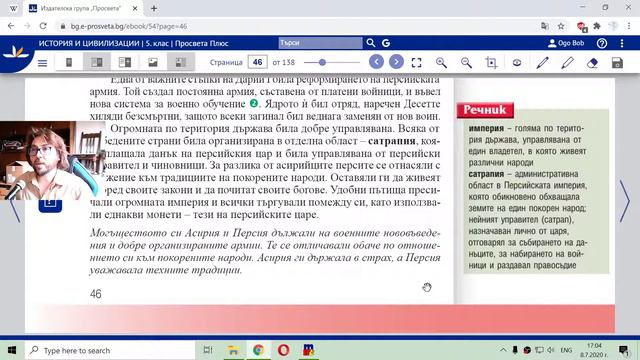This screenshot has height=360, width=640.
Task: Open the help question mark icon
Action: tap(602, 43)
